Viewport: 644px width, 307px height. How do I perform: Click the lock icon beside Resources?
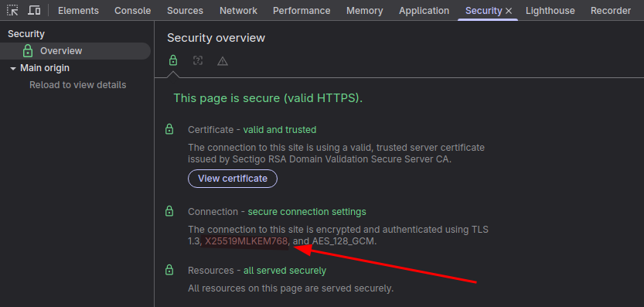169,271
